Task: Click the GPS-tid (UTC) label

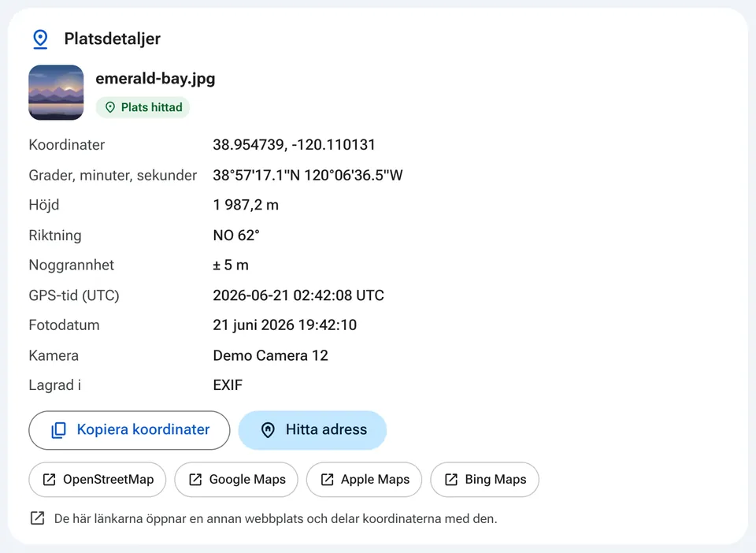Action: pyautogui.click(x=74, y=295)
